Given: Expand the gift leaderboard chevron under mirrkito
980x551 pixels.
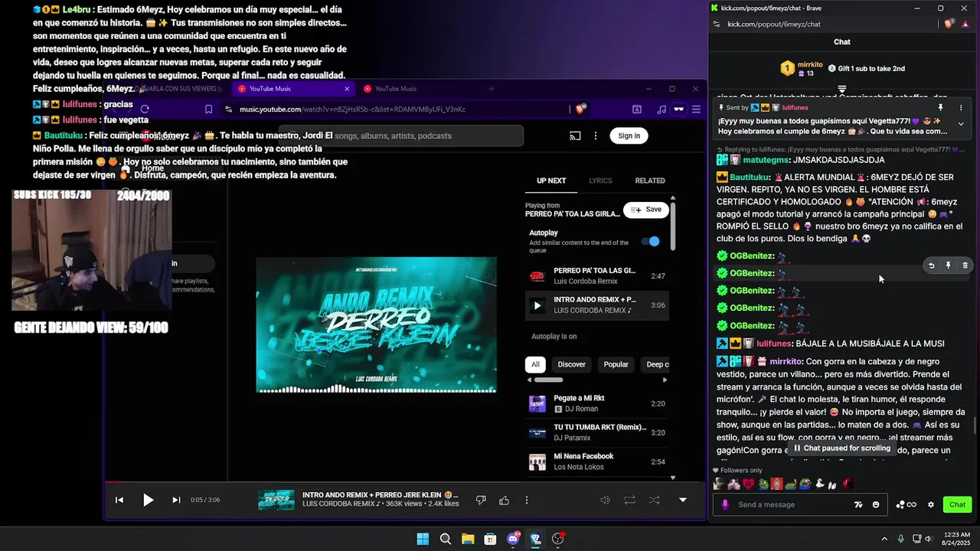Looking at the screenshot, I should [842, 90].
